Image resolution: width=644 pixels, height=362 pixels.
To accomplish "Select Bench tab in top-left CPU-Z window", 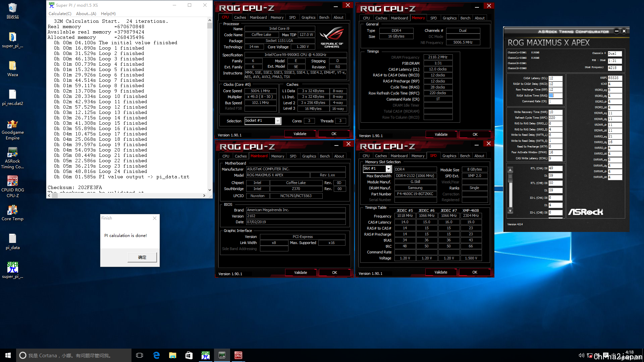I will 324,17.
